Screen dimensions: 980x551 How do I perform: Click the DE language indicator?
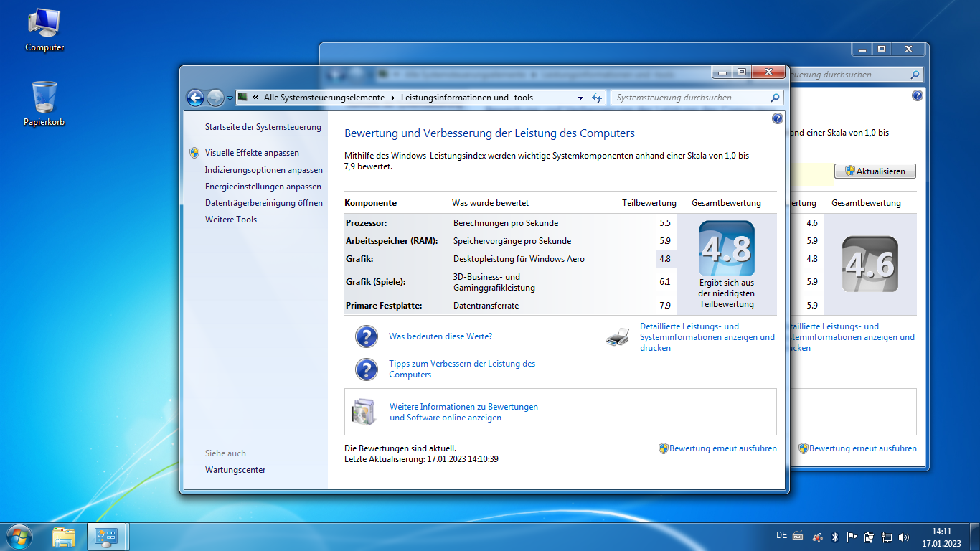(x=781, y=535)
